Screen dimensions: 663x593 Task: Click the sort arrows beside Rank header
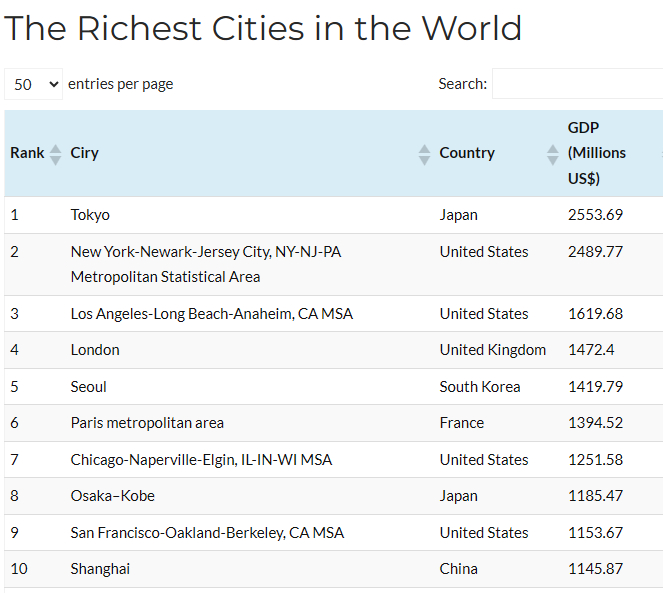[x=55, y=154]
